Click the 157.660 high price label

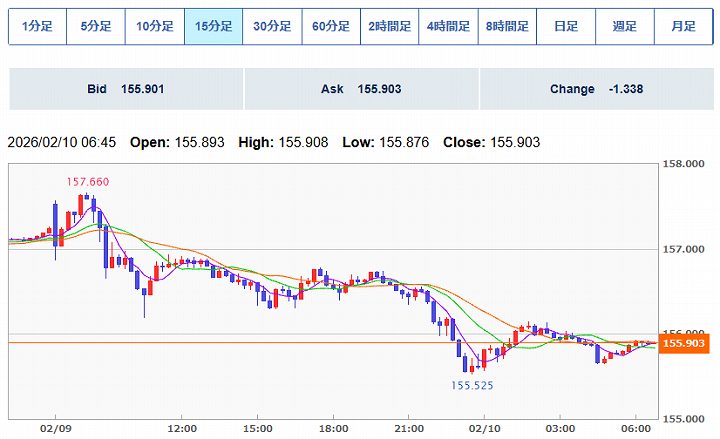[87, 182]
